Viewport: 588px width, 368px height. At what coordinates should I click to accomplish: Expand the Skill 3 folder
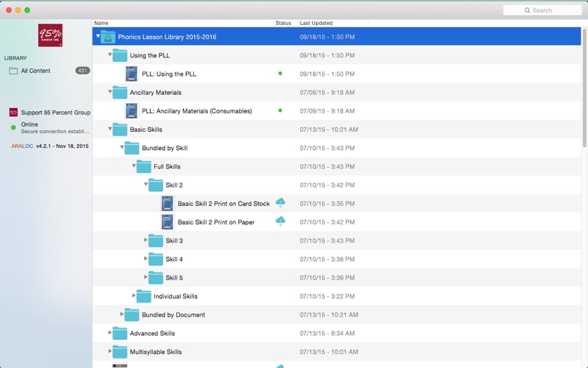coord(146,240)
